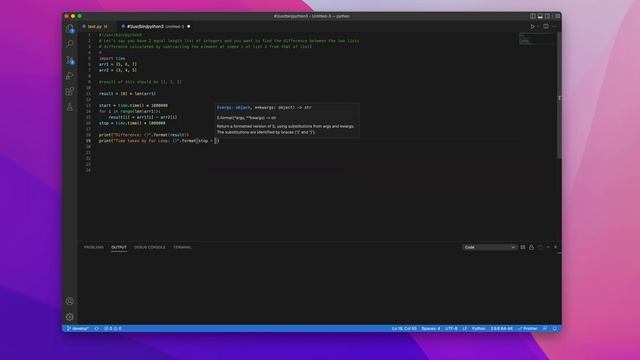Click the develop branch in status bar
The width and height of the screenshot is (640, 360).
pyautogui.click(x=78, y=329)
